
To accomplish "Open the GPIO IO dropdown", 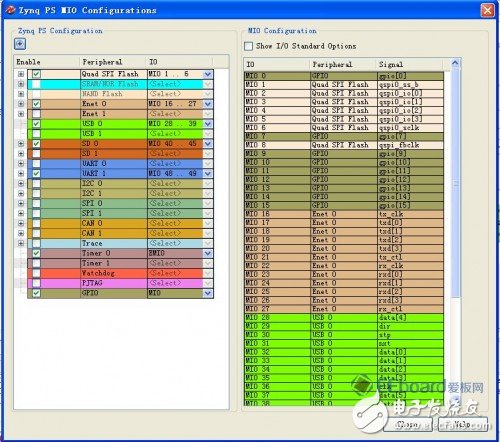I will click(x=208, y=293).
